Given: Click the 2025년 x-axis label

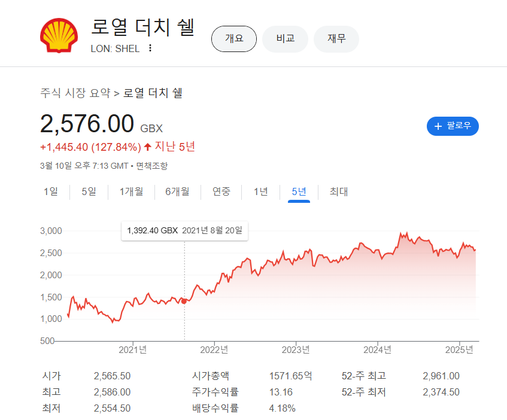Looking at the screenshot, I should 459,350.
